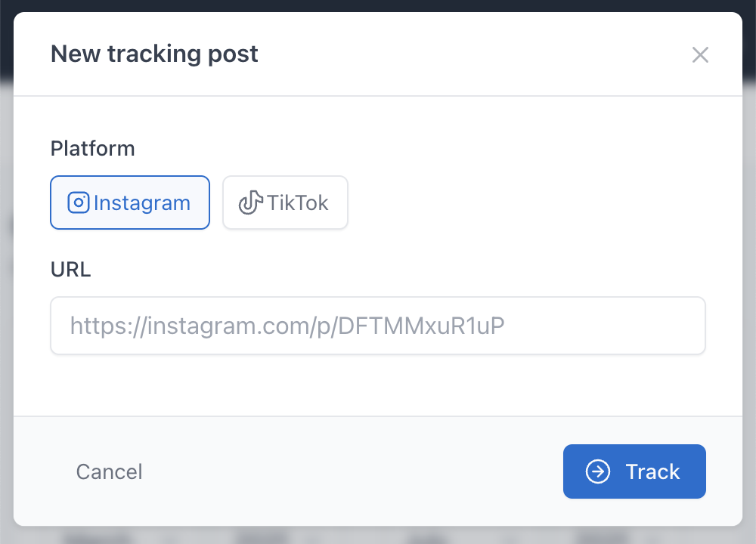Click the gray footer area beside Cancel
Viewport: 756px width, 544px height.
pos(340,471)
